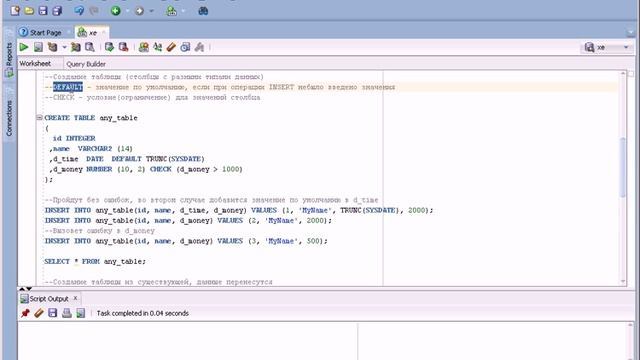
Task: Pin the Script Output panel
Action: [25, 313]
